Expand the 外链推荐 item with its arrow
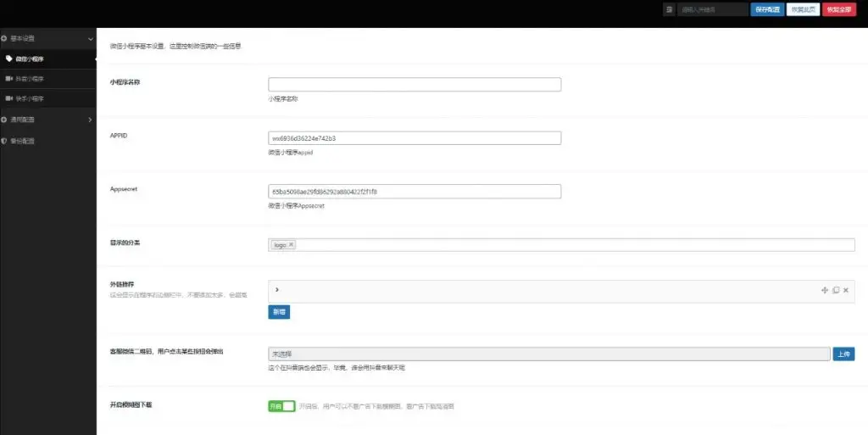Image resolution: width=868 pixels, height=435 pixels. [277, 290]
